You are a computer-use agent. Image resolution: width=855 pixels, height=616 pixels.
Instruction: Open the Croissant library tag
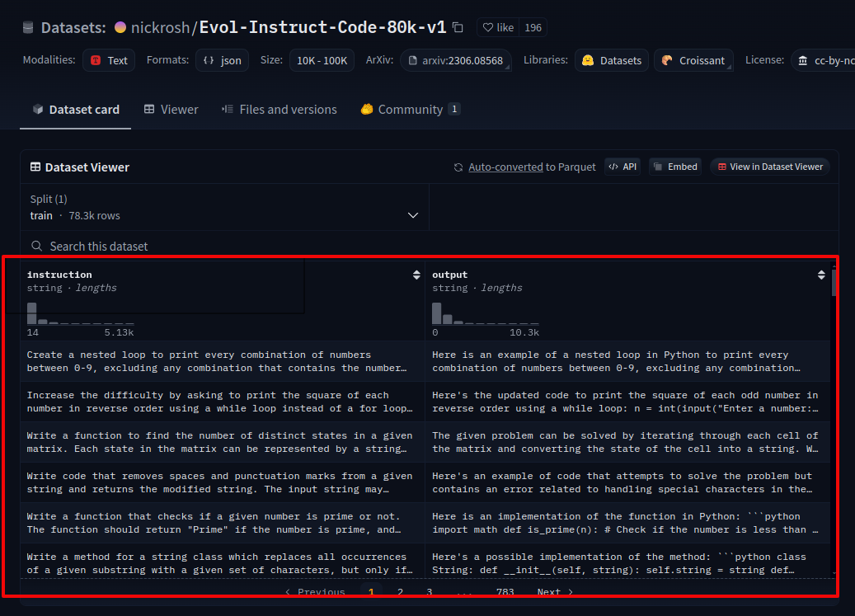[693, 60]
